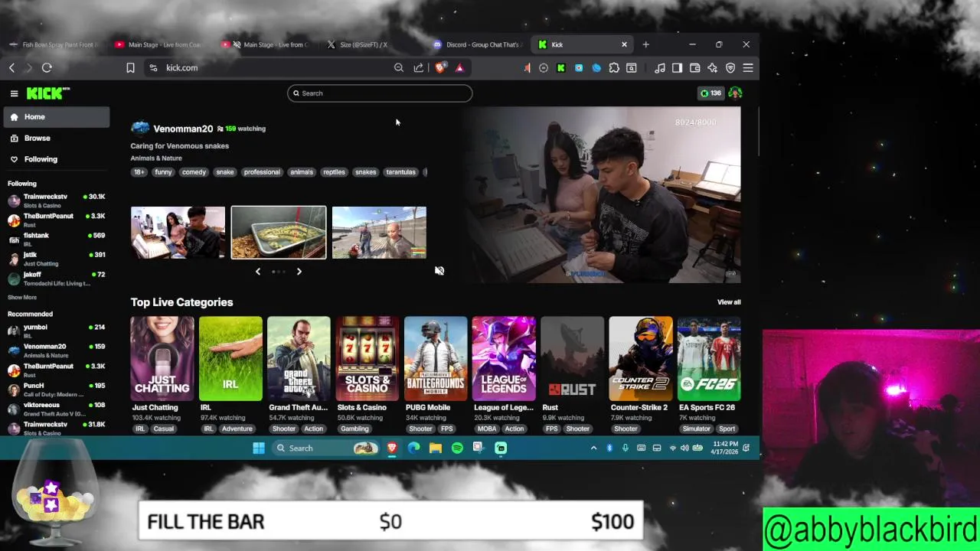
Task: Open the browser main hamburger menu
Action: pos(748,68)
